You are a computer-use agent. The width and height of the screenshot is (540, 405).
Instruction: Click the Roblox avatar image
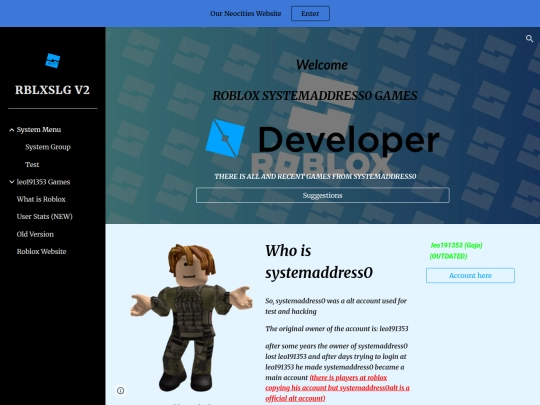pyautogui.click(x=191, y=317)
